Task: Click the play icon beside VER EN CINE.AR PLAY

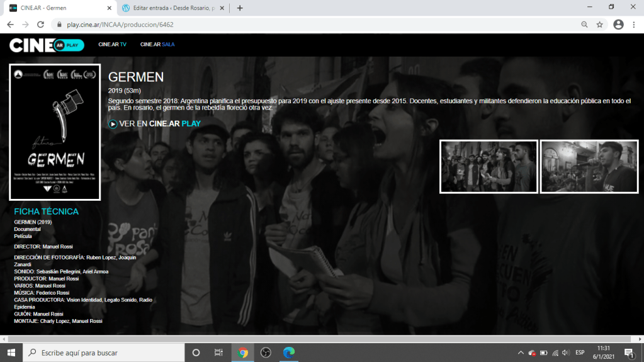Action: pos(113,124)
